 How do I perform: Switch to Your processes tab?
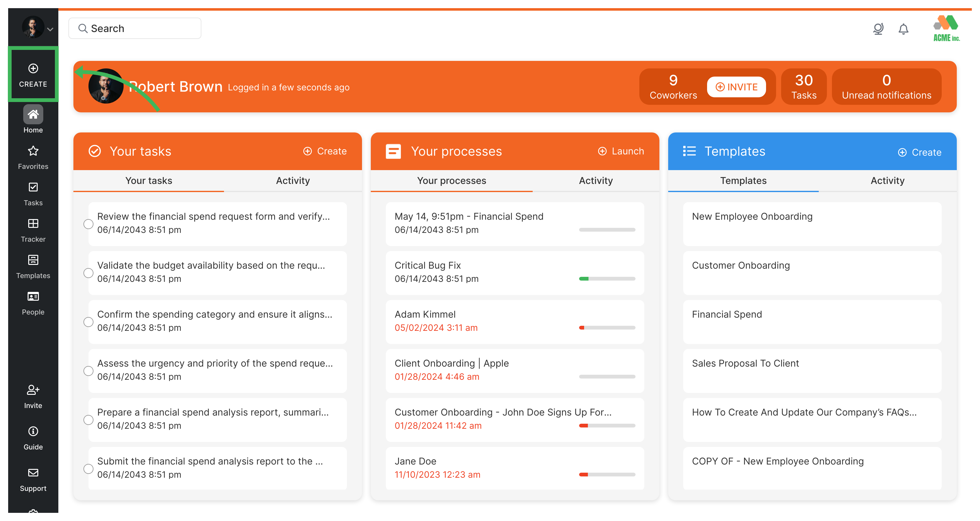pyautogui.click(x=452, y=181)
